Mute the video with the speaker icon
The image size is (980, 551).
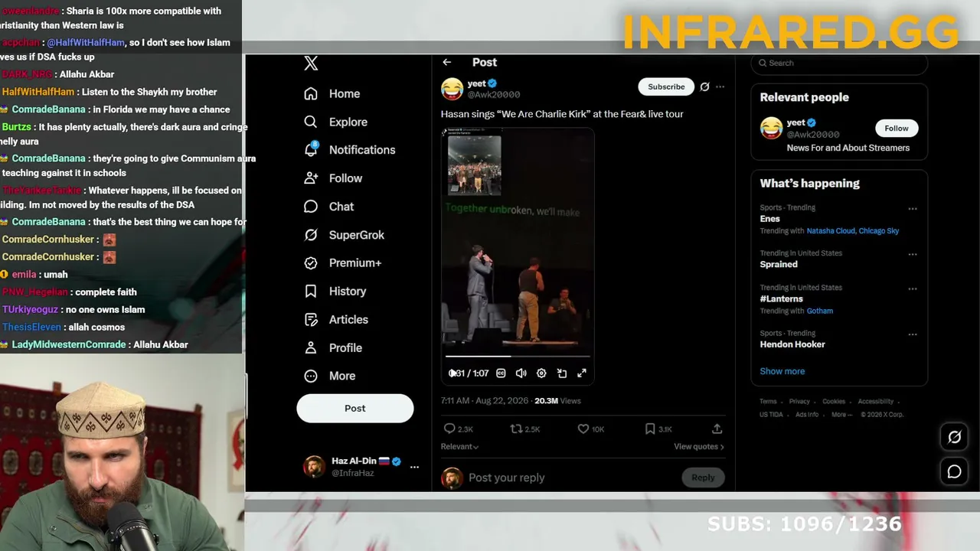[x=521, y=373]
